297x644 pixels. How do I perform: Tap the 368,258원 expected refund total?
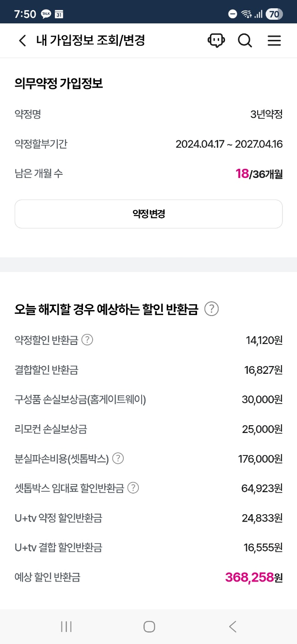(x=253, y=577)
